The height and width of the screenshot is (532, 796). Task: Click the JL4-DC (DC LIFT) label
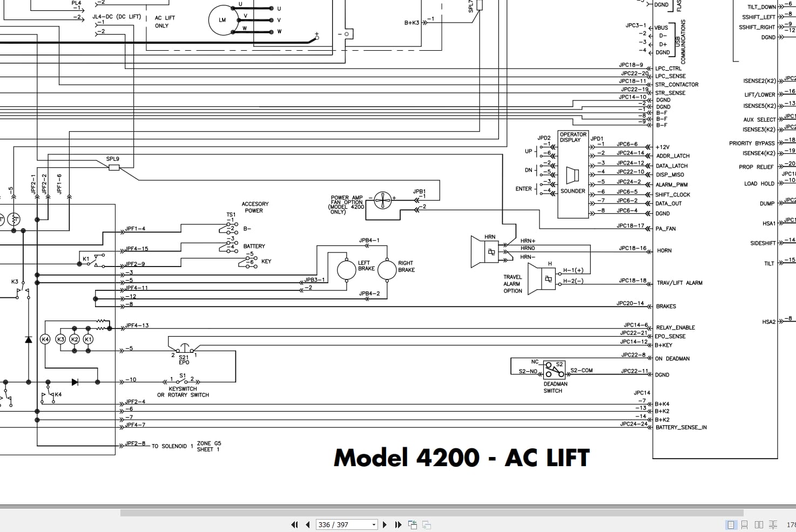[117, 17]
